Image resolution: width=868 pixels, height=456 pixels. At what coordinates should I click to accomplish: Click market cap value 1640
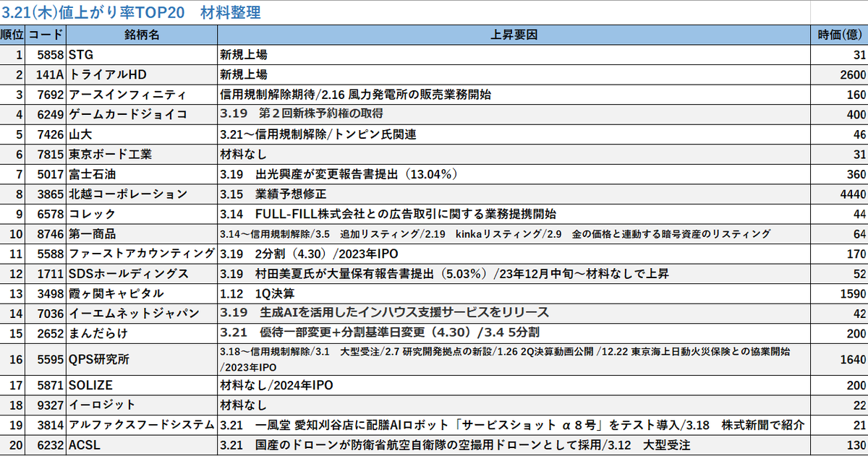[x=838, y=359]
